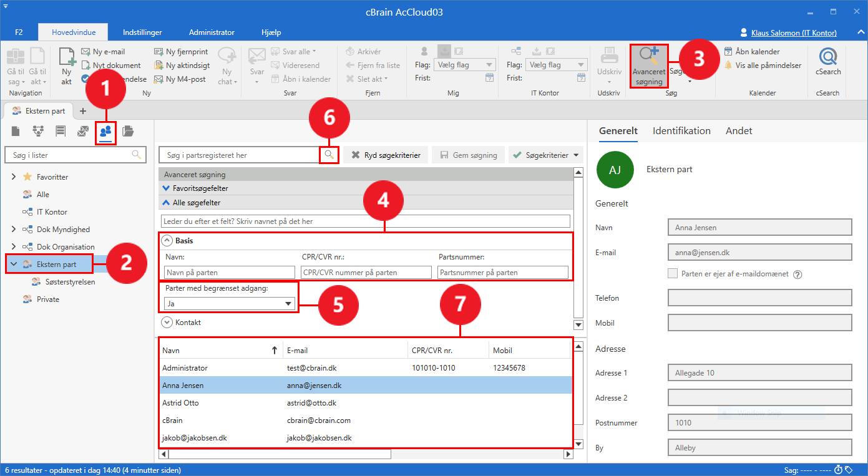Select Alle in the list tree

coord(42,195)
